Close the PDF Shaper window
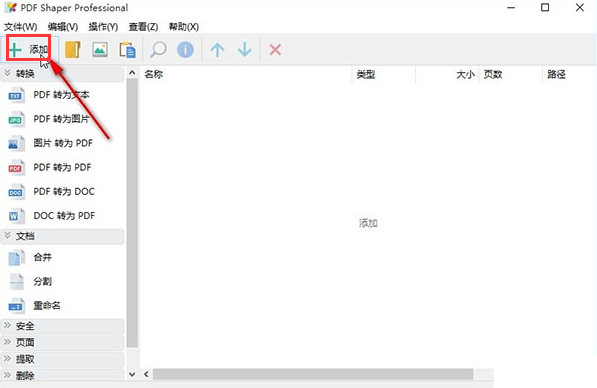Screen dimensions: 597x388 point(579,8)
